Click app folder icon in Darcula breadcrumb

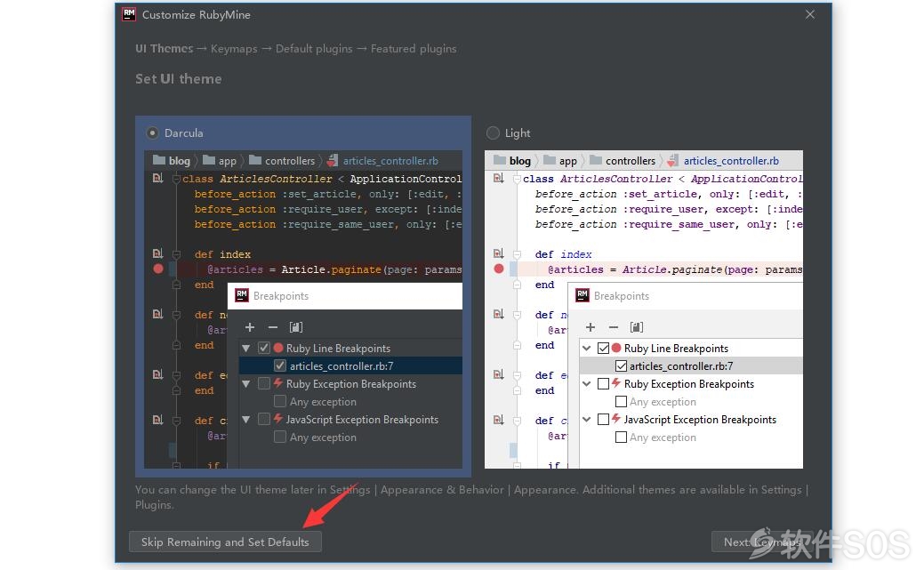[x=209, y=160]
